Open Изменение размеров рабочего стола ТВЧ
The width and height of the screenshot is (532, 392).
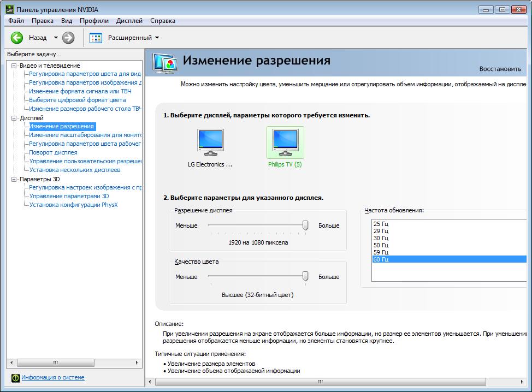[x=85, y=109]
